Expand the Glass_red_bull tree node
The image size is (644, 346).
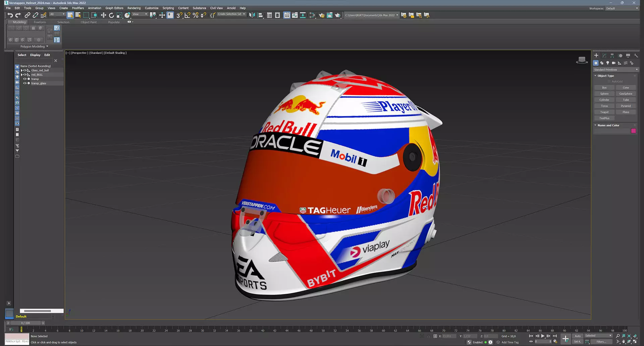click(22, 70)
